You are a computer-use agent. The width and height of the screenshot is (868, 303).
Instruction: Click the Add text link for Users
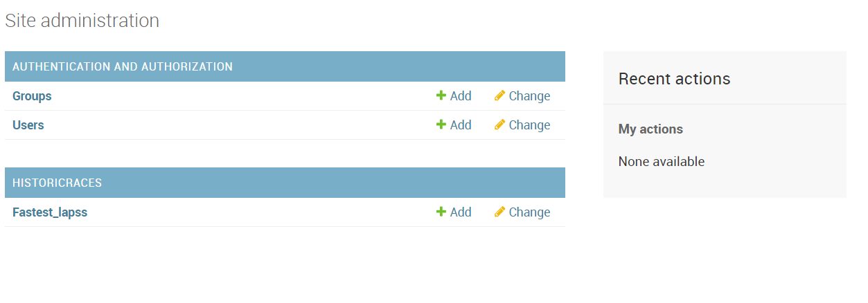coord(461,125)
